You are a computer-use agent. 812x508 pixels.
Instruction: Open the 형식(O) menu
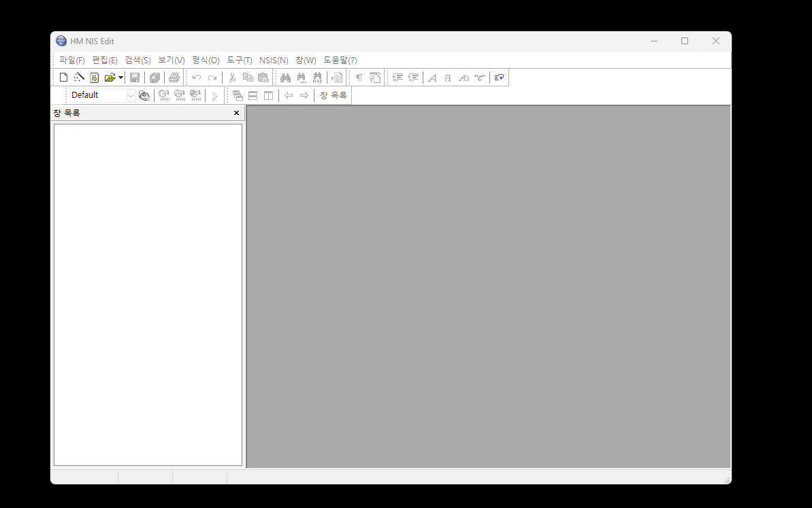206,60
